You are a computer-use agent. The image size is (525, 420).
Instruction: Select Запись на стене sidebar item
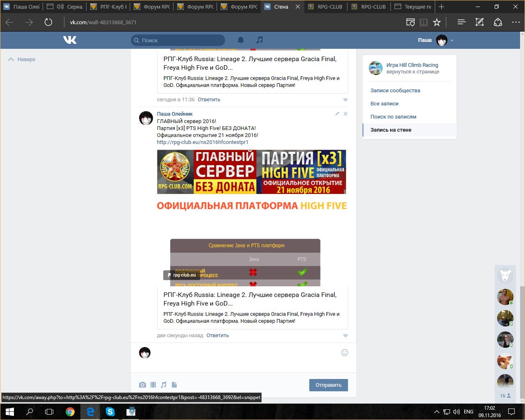click(x=410, y=130)
